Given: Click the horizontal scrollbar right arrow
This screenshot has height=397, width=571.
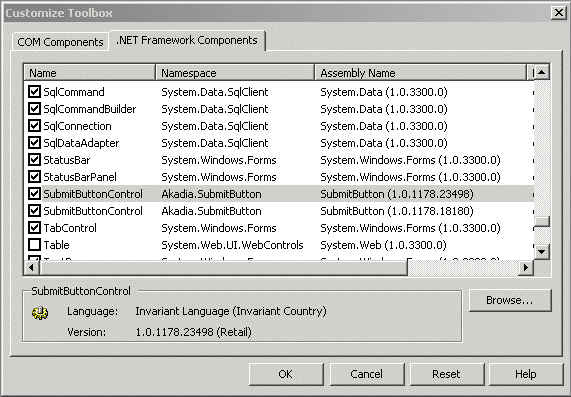Looking at the screenshot, I should pos(525,267).
